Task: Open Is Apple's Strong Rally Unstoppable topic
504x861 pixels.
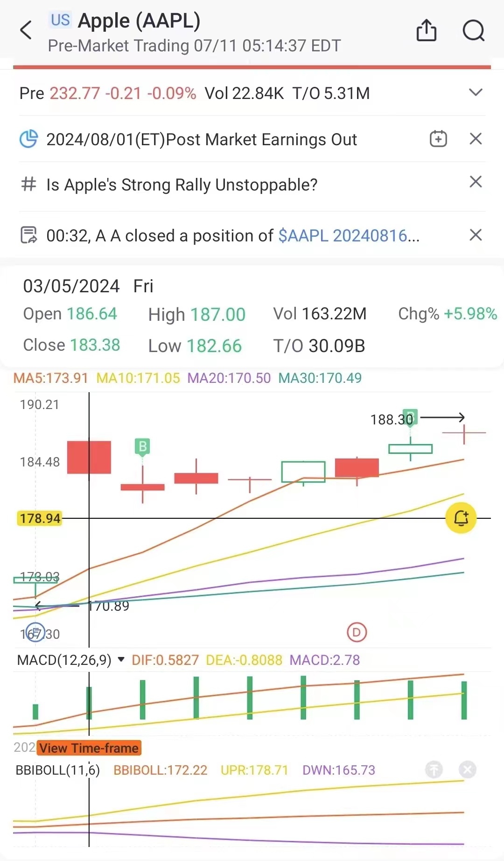Action: click(x=182, y=185)
